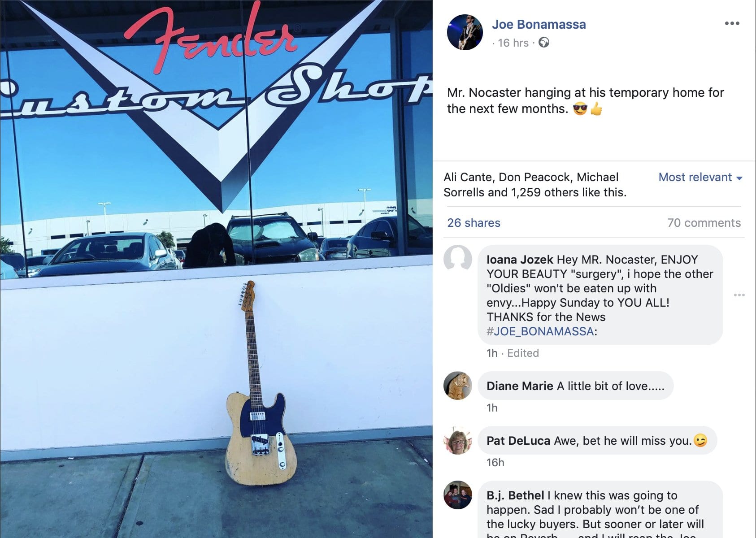Open Diane Marie's profile avatar
756x538 pixels.
[458, 386]
